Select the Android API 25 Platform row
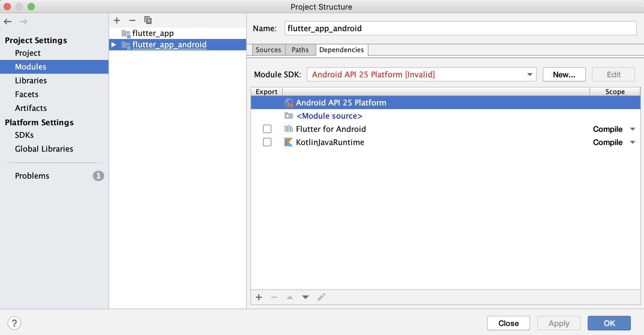Image resolution: width=644 pixels, height=335 pixels. pos(446,102)
